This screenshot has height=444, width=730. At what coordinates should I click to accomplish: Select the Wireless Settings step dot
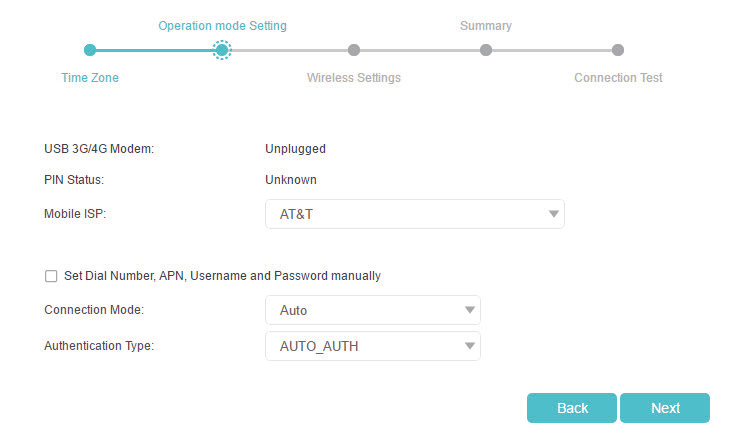354,50
